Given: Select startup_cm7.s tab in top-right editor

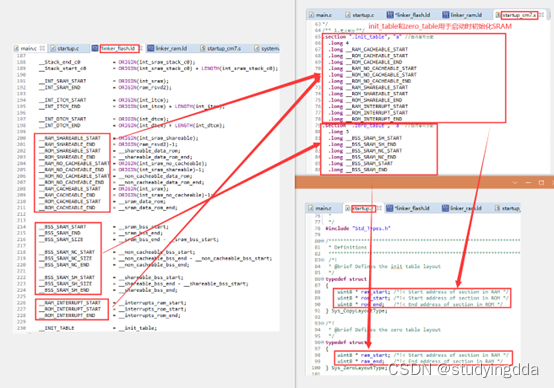Looking at the screenshot, I should point(519,15).
